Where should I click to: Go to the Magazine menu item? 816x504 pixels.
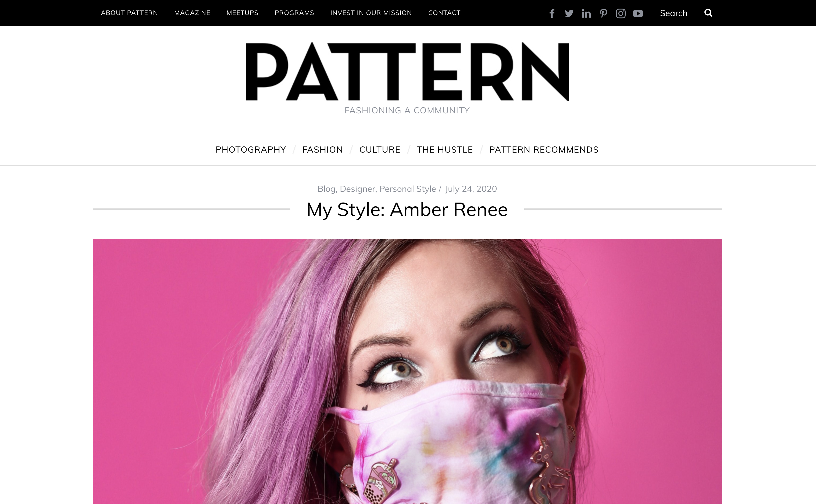[x=192, y=13]
